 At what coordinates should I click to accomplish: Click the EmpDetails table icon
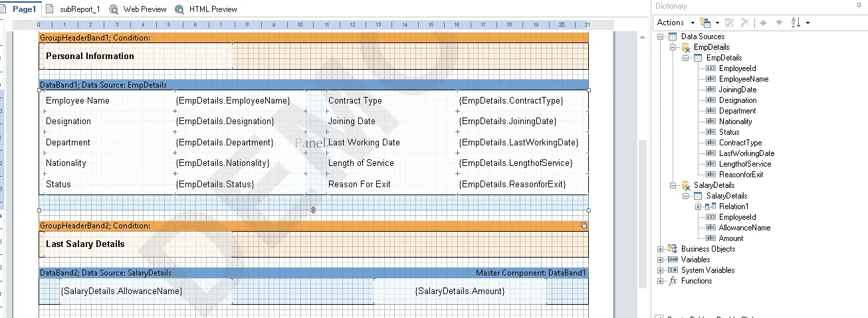[698, 58]
